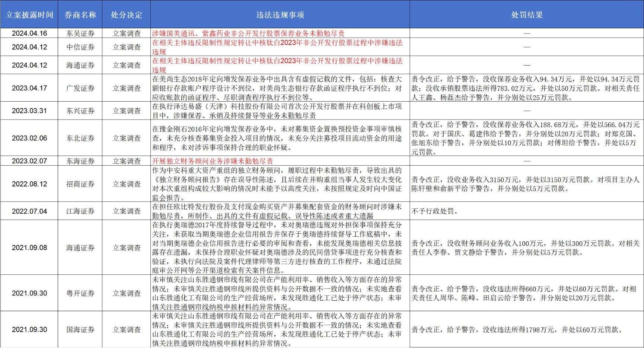Click the 东吴证券 cell
Viewport: 644px width, 348px height.
coord(80,33)
